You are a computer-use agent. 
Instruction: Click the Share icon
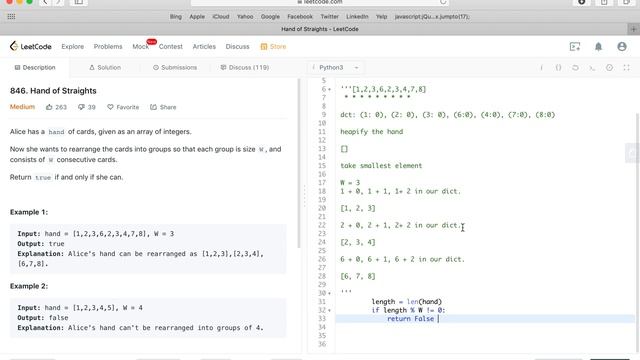click(x=153, y=107)
